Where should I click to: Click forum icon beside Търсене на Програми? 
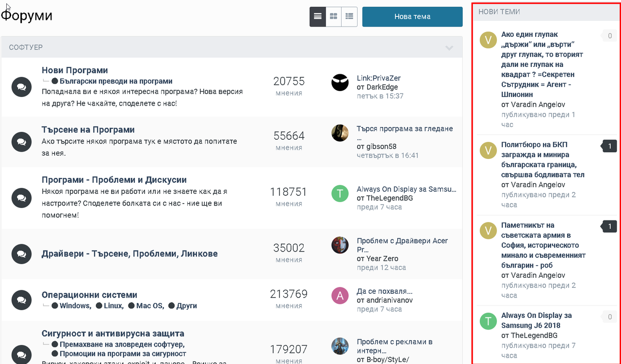point(21,142)
